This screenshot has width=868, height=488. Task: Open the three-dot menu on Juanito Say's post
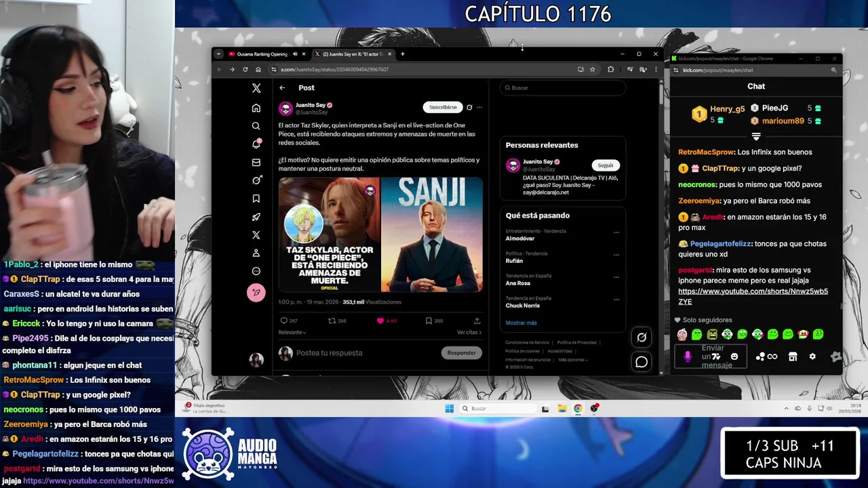(x=479, y=107)
